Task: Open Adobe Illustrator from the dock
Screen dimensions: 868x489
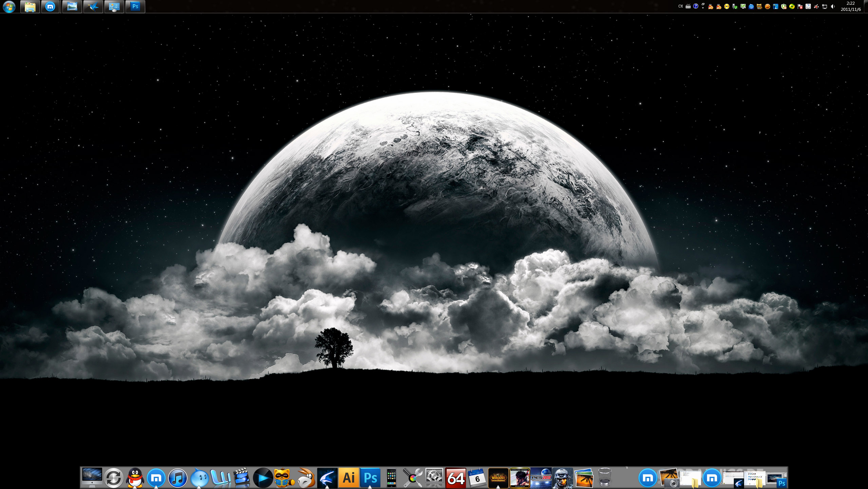Action: click(x=348, y=478)
